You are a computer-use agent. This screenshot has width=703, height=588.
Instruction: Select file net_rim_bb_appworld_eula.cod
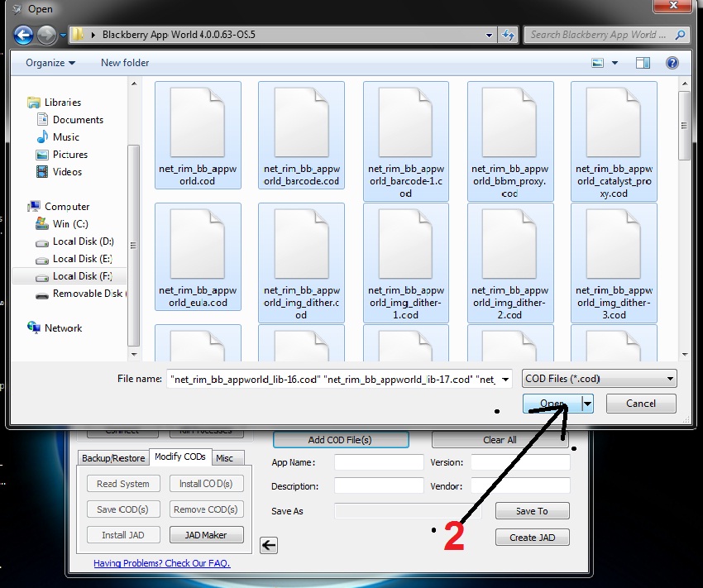point(198,257)
